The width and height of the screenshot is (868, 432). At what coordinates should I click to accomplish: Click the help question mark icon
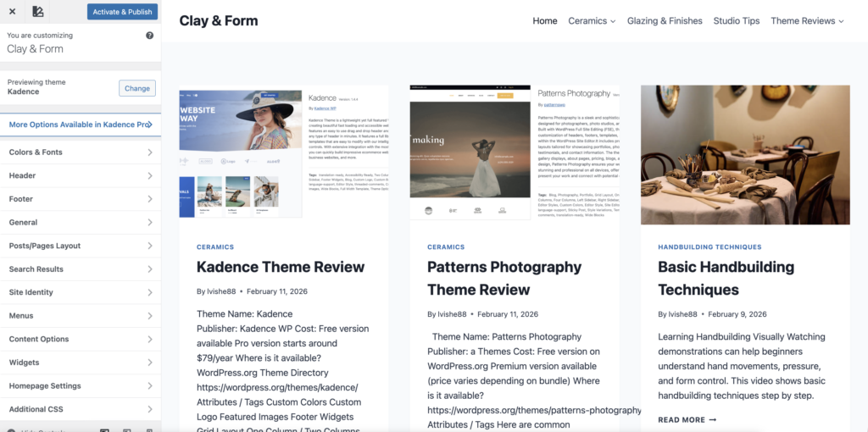150,36
